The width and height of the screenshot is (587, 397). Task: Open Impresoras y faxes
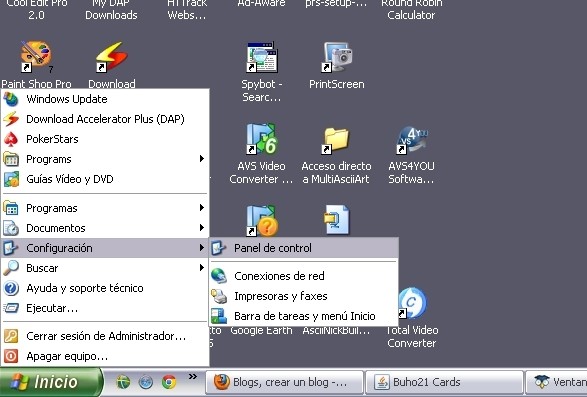pyautogui.click(x=304, y=296)
